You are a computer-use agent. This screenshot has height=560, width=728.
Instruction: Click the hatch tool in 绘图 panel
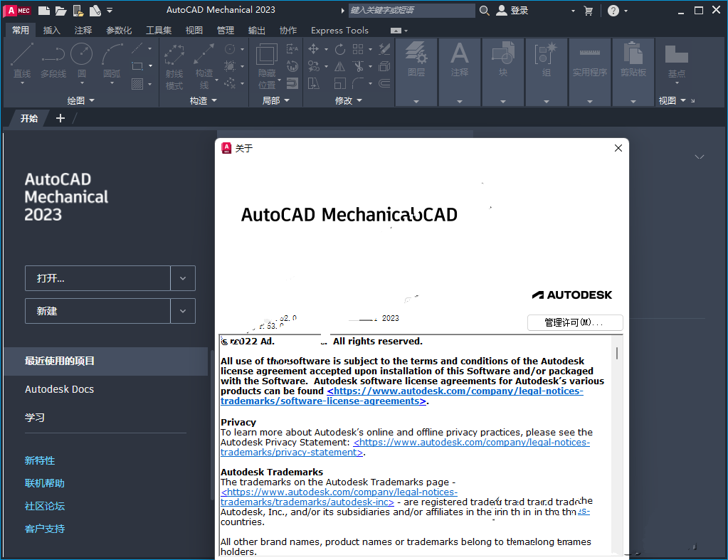tap(137, 83)
